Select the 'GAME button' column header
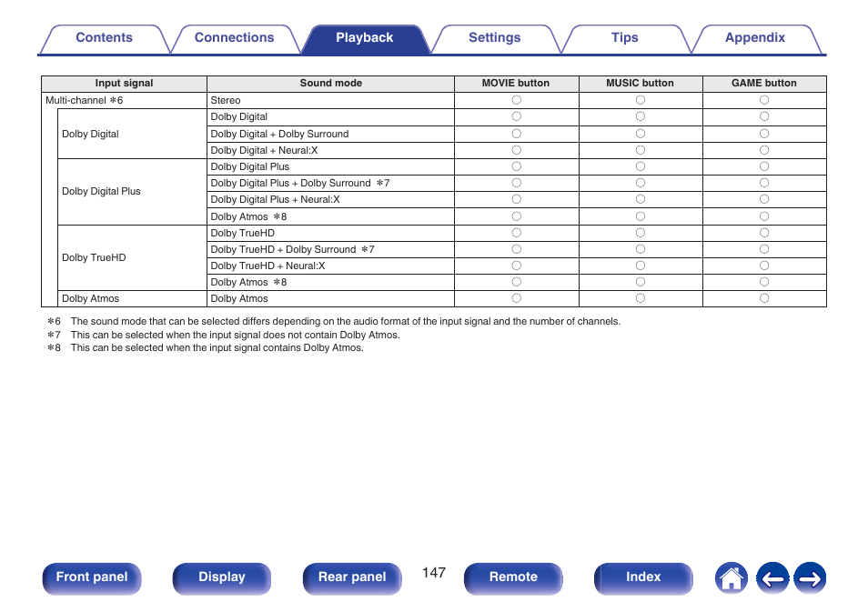Screen dimensions: 868x612 764,84
